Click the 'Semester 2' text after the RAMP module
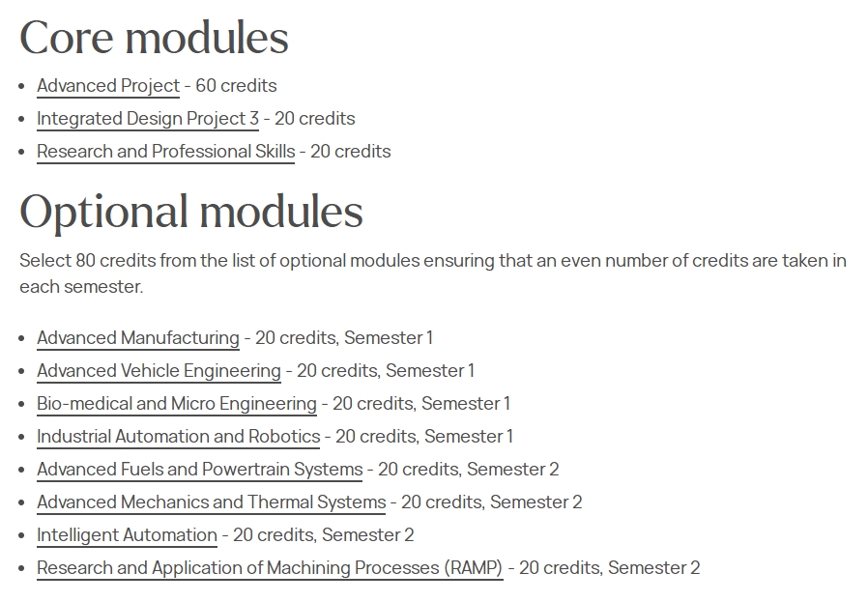The width and height of the screenshot is (868, 602). tap(653, 567)
